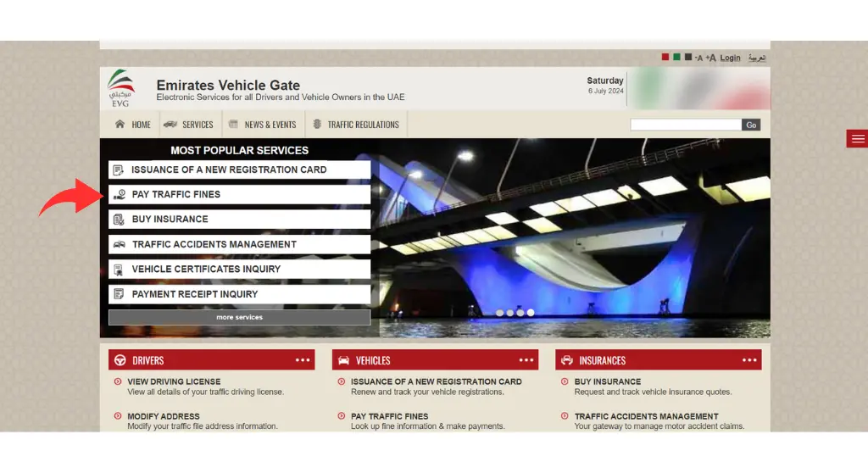Select Vehicle Certificates Inquiry service
The height and width of the screenshot is (473, 868).
coord(240,270)
